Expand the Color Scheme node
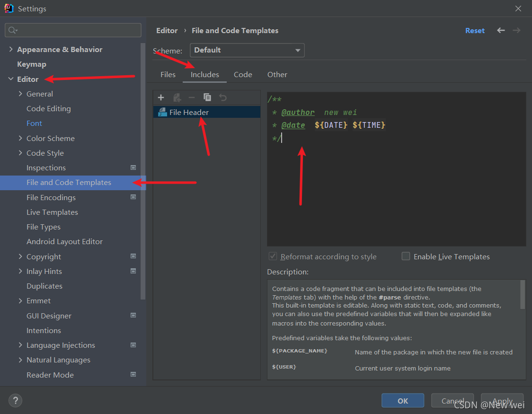532x414 pixels. [x=20, y=138]
